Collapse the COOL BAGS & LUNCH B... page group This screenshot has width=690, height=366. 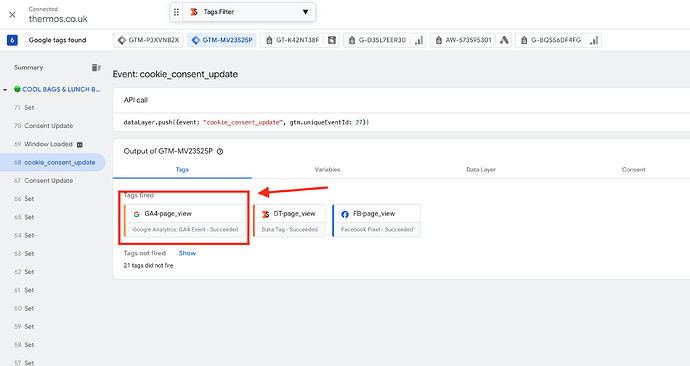pyautogui.click(x=5, y=90)
